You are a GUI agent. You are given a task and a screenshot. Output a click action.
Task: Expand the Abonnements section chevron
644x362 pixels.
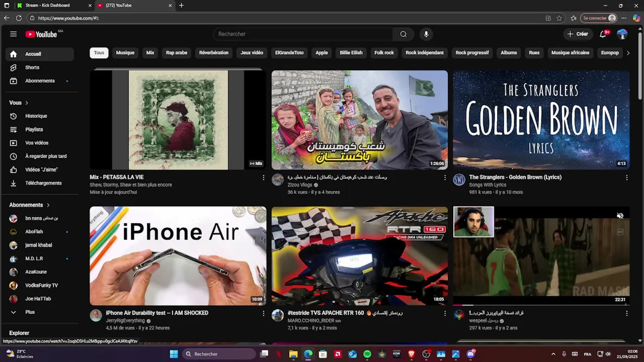coord(48,205)
